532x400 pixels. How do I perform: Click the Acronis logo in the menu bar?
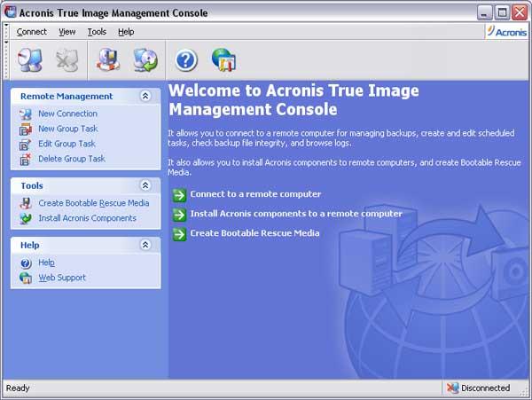click(x=507, y=31)
